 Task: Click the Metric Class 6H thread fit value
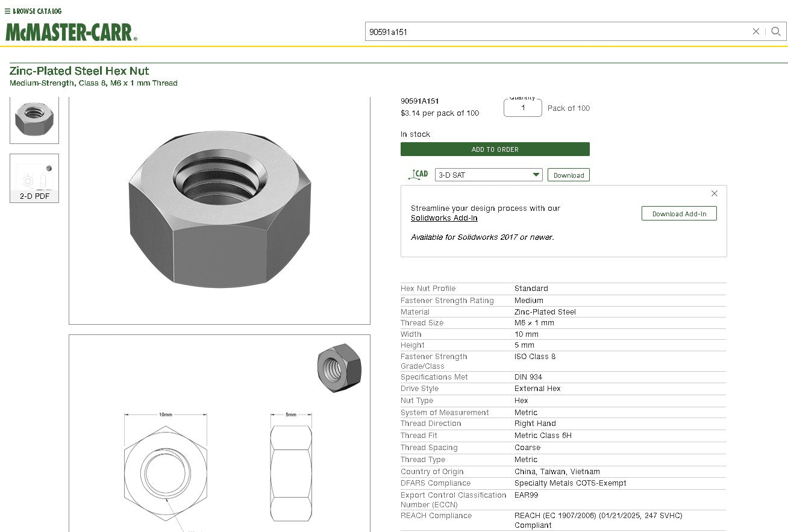coord(543,436)
